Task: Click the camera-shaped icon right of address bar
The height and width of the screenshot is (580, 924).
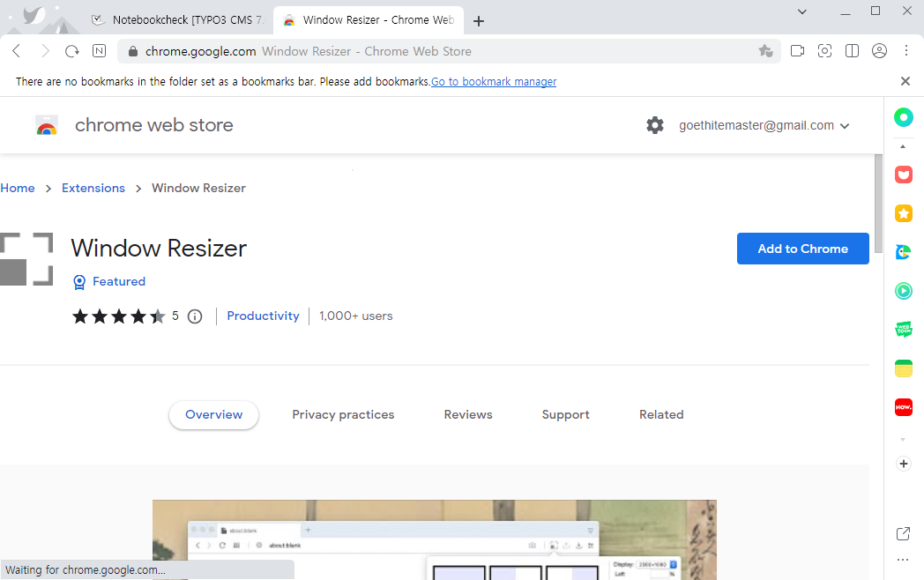Action: pos(797,51)
